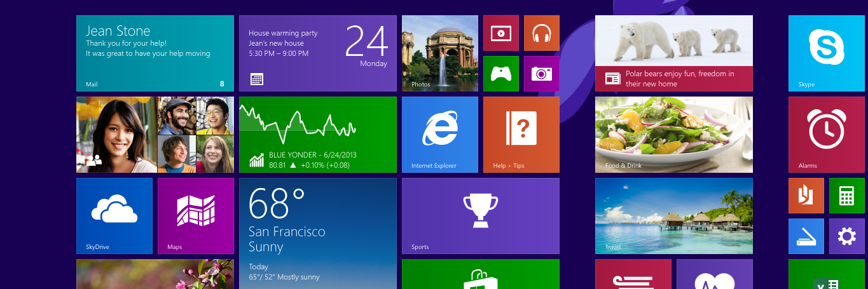Open the Finance tile showing BLUE YONDER

318,135
